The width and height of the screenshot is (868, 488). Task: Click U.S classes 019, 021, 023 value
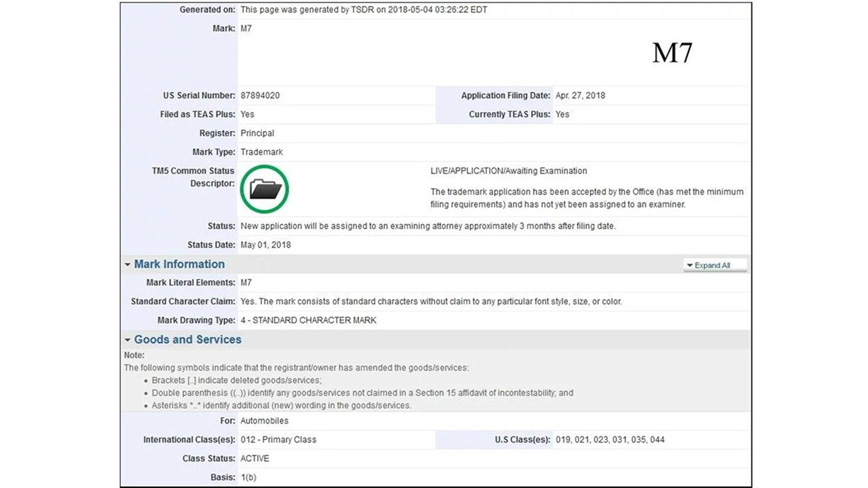click(610, 440)
